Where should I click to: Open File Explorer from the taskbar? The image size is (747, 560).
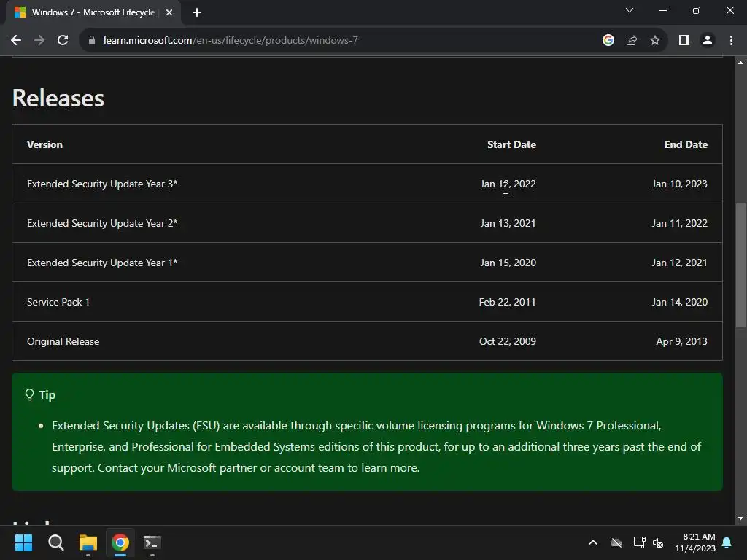coord(88,542)
